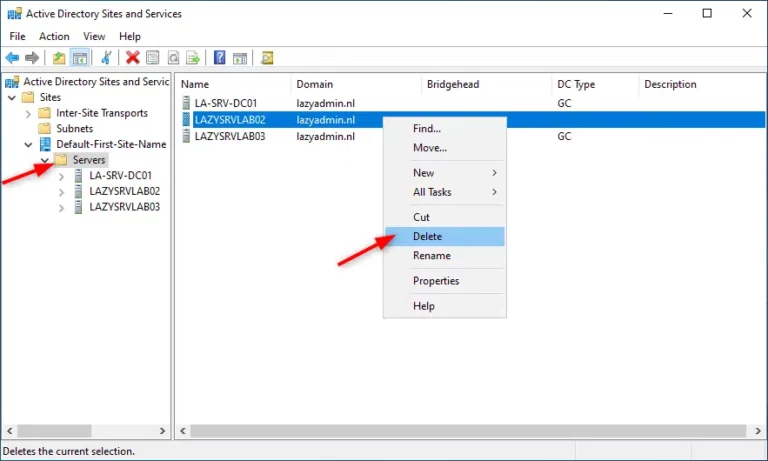This screenshot has width=768, height=461.
Task: Click the red X Delete toolbar icon
Action: pyautogui.click(x=132, y=58)
